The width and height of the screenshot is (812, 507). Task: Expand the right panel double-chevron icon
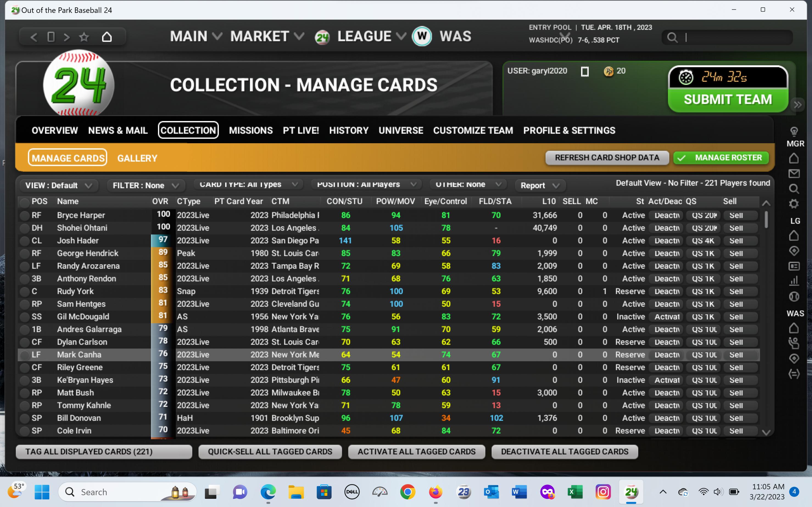(x=798, y=105)
